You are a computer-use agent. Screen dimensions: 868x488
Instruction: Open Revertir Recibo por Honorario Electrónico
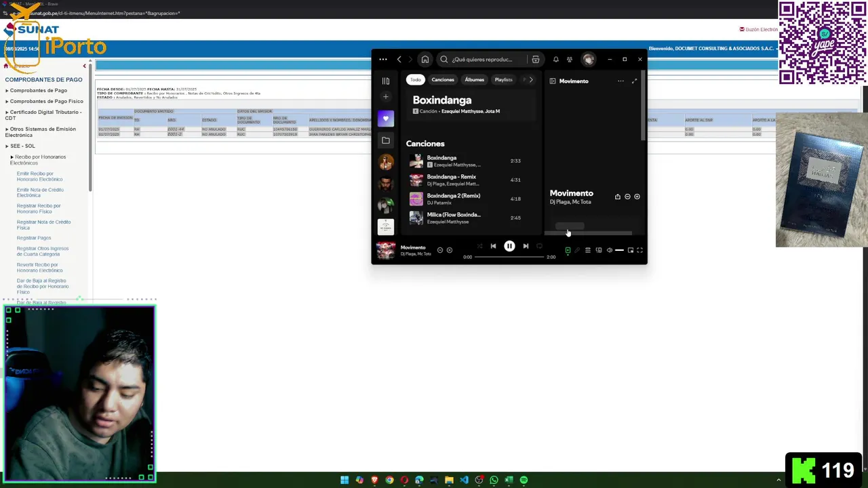click(x=39, y=268)
